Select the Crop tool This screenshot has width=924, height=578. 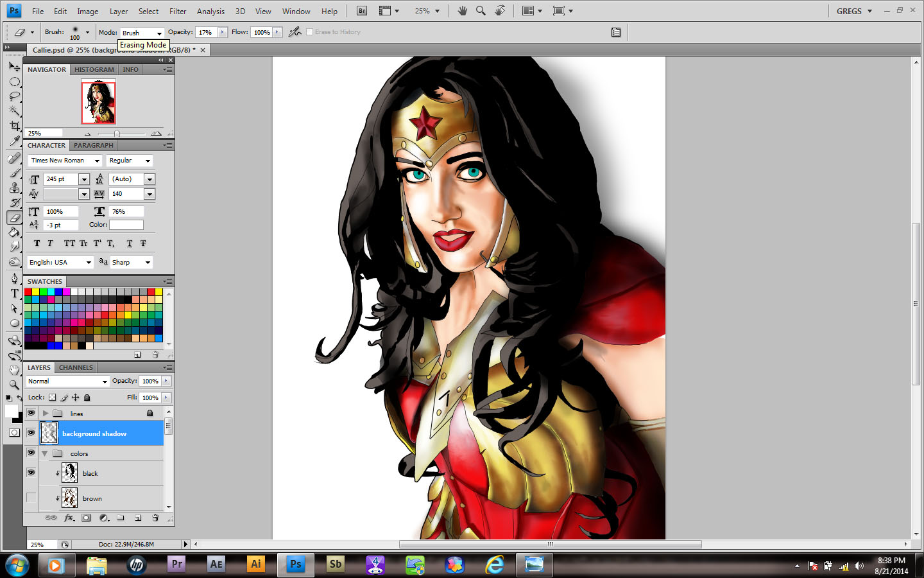[14, 126]
